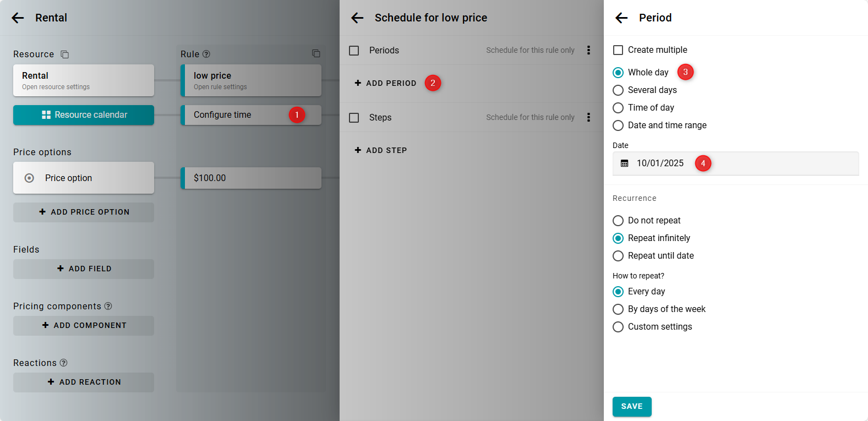
Task: Click the copy icon beside Resource heading
Action: coord(64,54)
